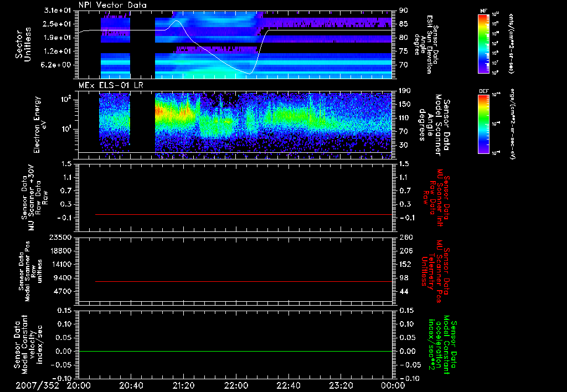Image resolution: width=567 pixels, height=392 pixels.
Task: Click the "9400" scanner position tick
Action: pos(63,278)
